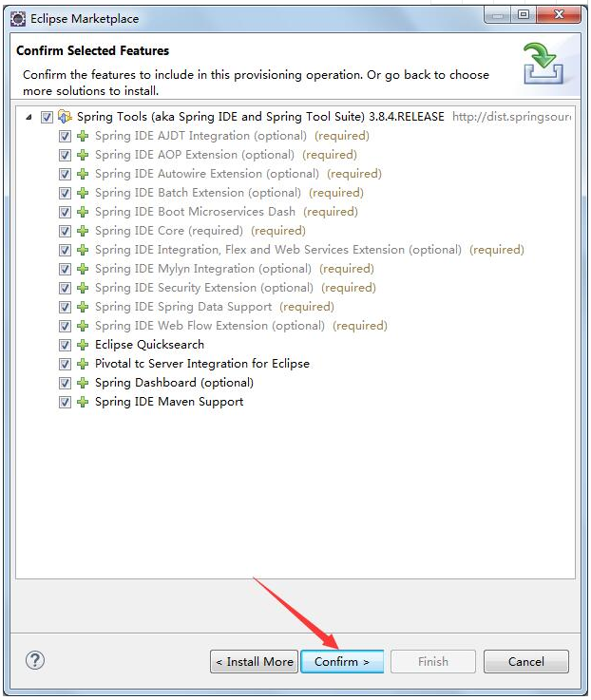Click green plus icon beside Pivotal tc Server
The height and width of the screenshot is (700, 591).
83,364
